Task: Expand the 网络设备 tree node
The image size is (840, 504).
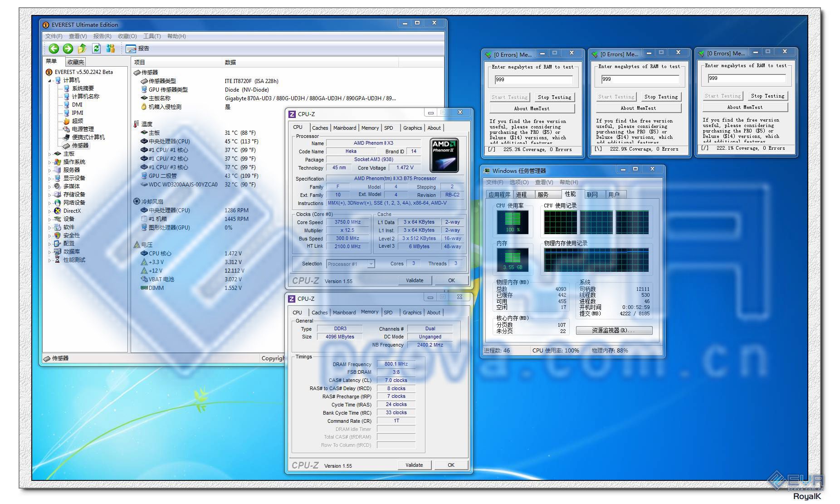Action: point(49,203)
